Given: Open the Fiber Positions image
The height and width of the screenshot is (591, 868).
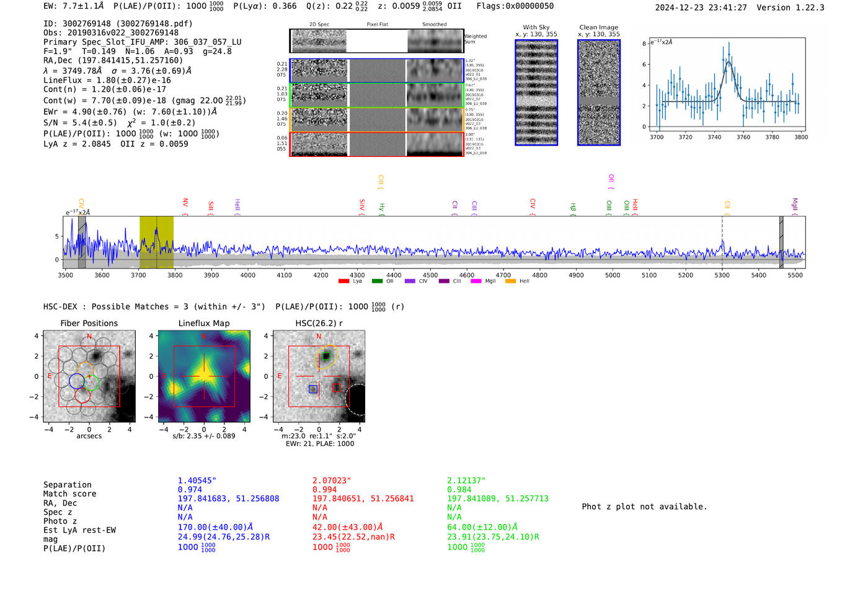Looking at the screenshot, I should [x=89, y=376].
